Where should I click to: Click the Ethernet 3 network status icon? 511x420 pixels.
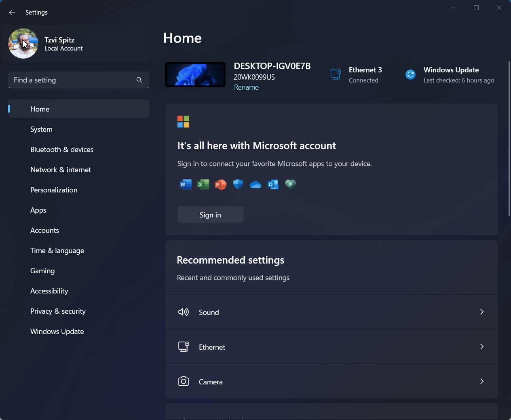click(336, 75)
